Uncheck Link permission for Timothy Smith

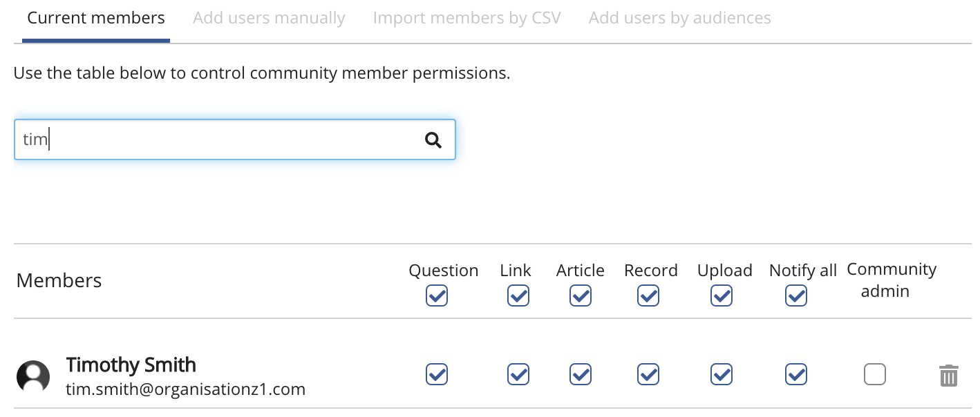tap(518, 374)
